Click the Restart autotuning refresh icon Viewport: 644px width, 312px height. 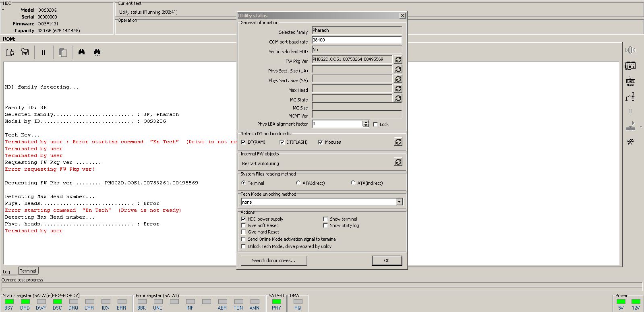click(398, 162)
